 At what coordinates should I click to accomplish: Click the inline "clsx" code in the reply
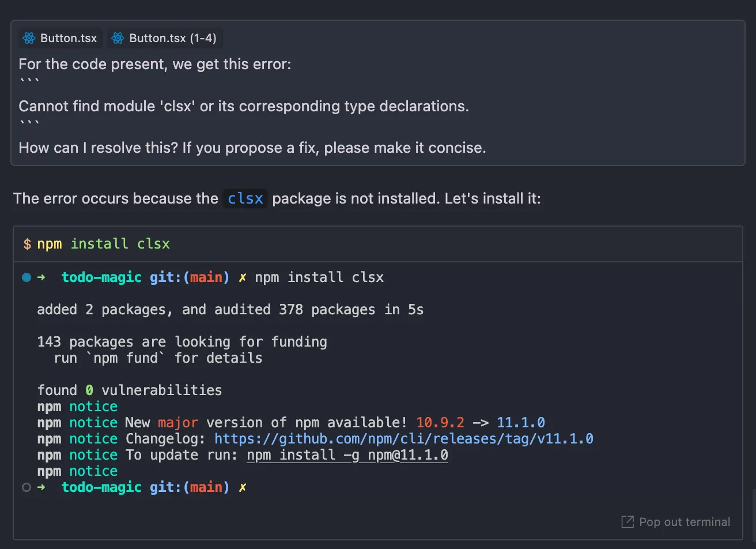245,198
